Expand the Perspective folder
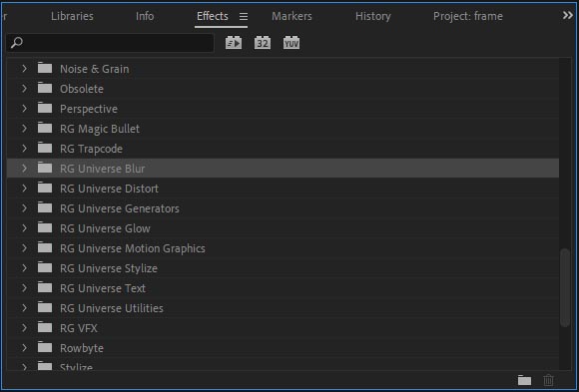Viewport: 579px width, 392px height. 24,109
